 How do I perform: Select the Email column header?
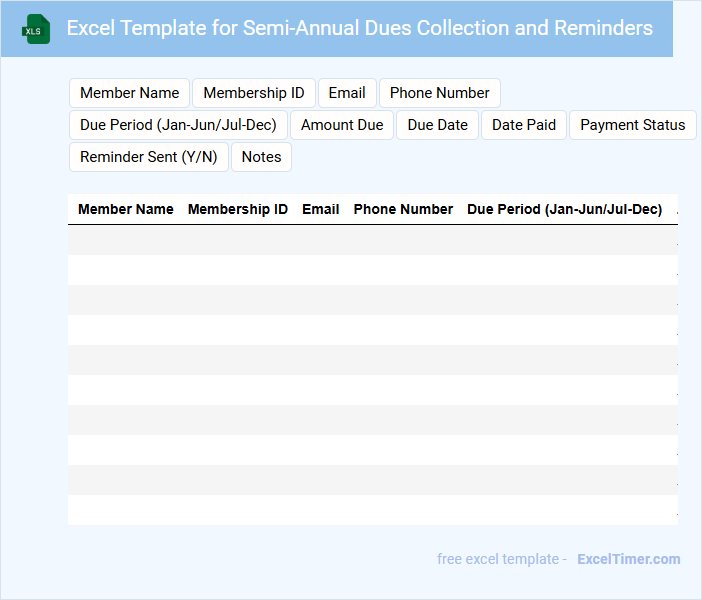(x=321, y=209)
